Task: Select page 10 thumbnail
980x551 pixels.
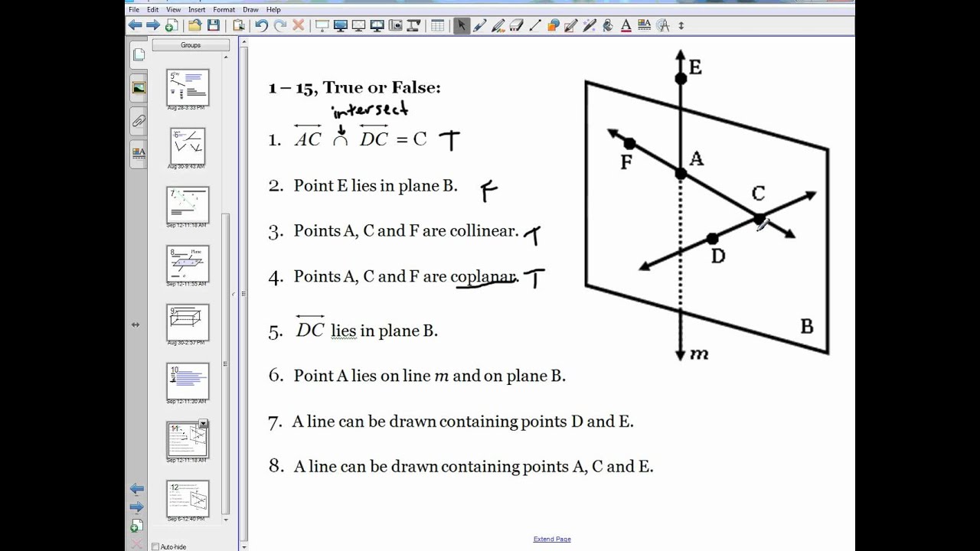Action: (x=188, y=382)
